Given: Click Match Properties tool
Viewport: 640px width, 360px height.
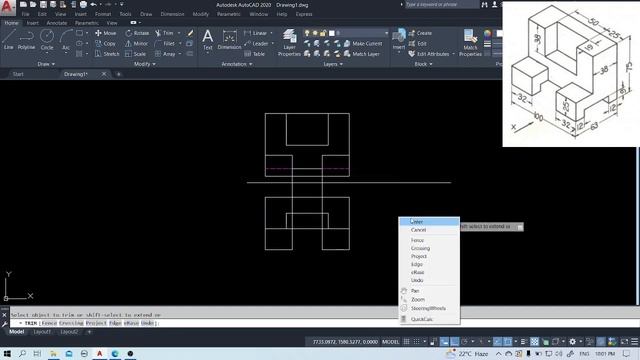Looking at the screenshot, I should 470,42.
